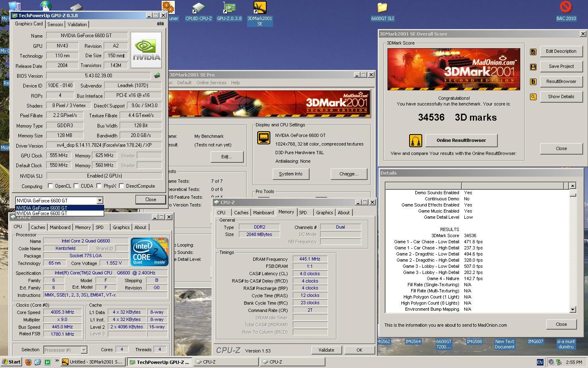Click the clock showing 2:55 PM

click(x=574, y=362)
